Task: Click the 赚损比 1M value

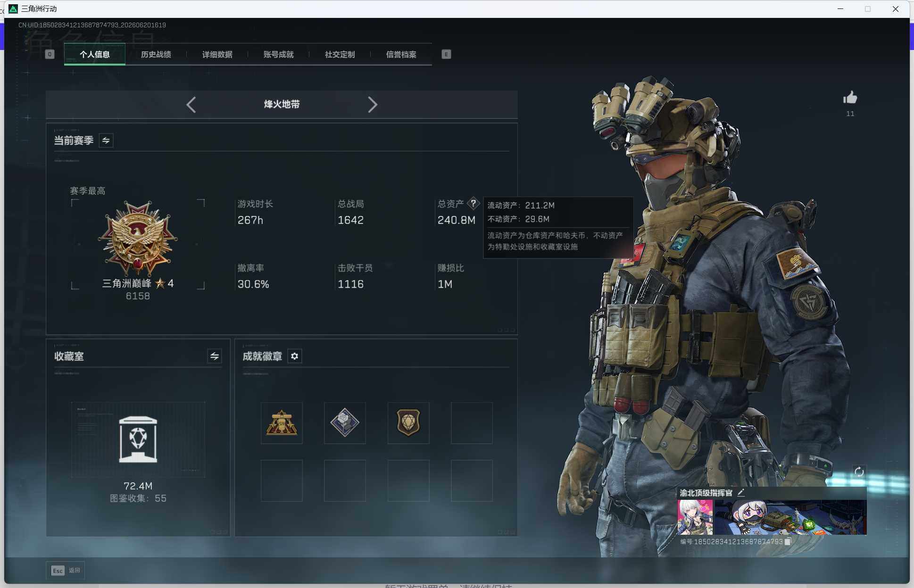Action: (445, 284)
